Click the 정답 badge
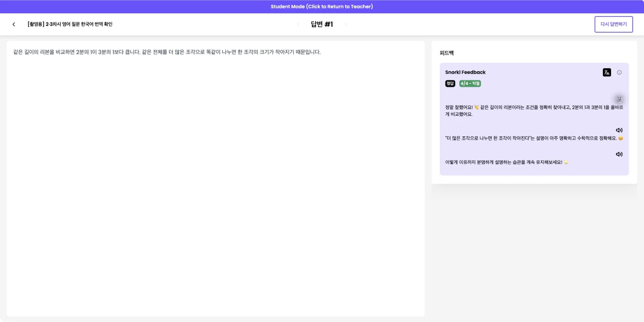This screenshot has height=322, width=644. coord(450,83)
